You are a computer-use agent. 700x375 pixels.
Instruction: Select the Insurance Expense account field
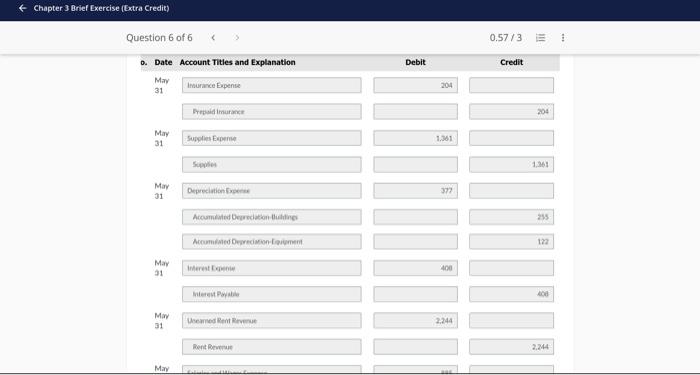pos(271,85)
